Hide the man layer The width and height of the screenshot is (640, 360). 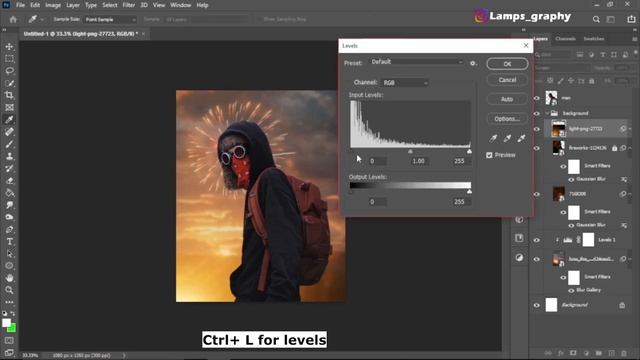pos(537,98)
